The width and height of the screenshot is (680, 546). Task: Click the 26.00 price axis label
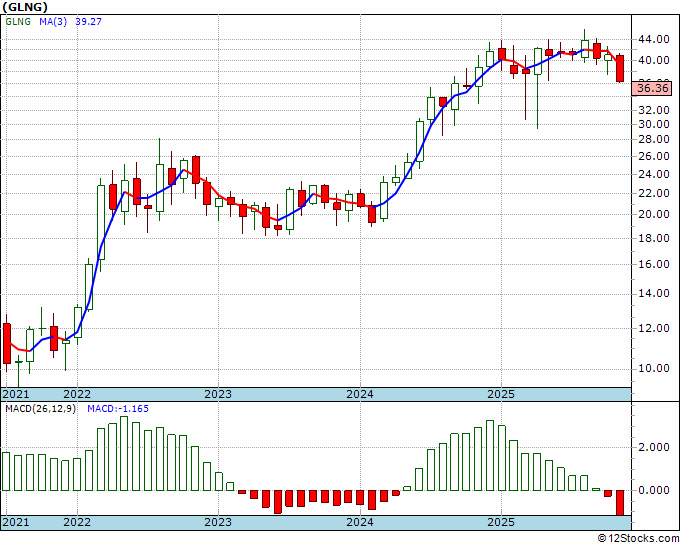(654, 156)
